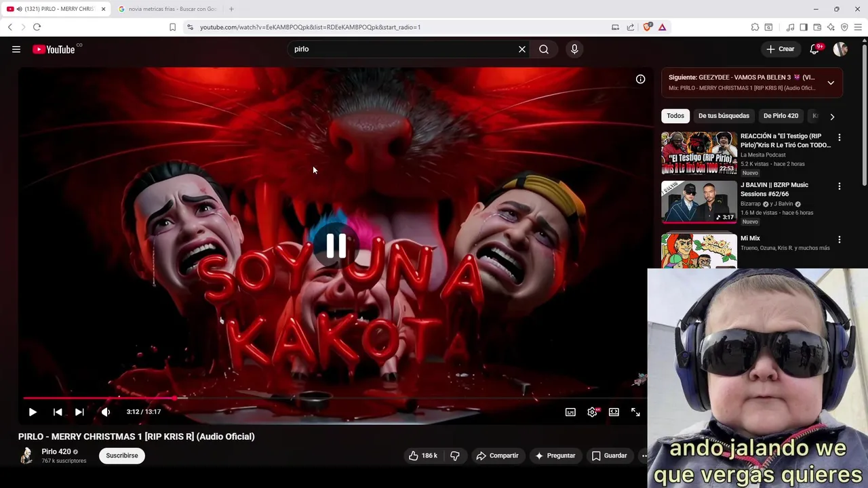This screenshot has width=868, height=488.
Task: Close the PIRLO YouTube browser tab
Action: [104, 9]
